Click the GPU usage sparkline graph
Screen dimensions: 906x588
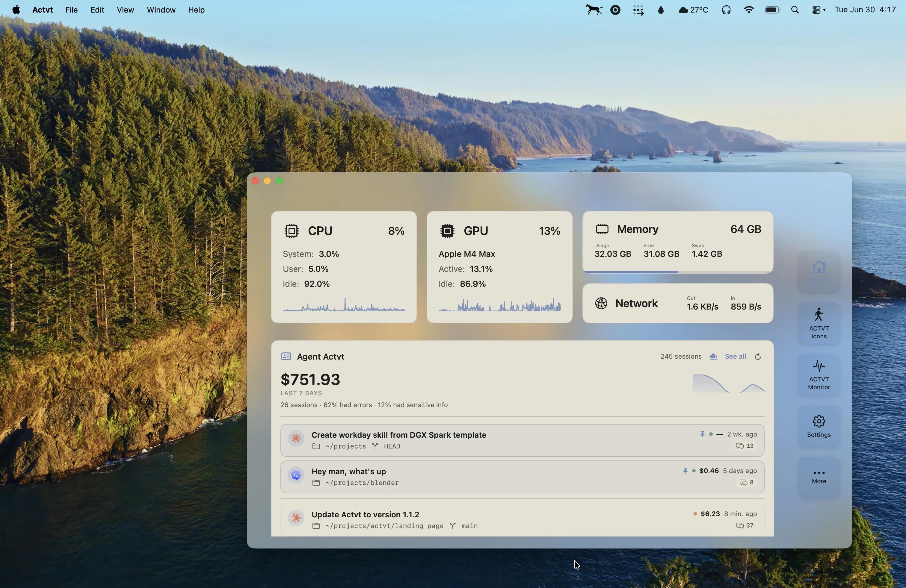point(499,305)
